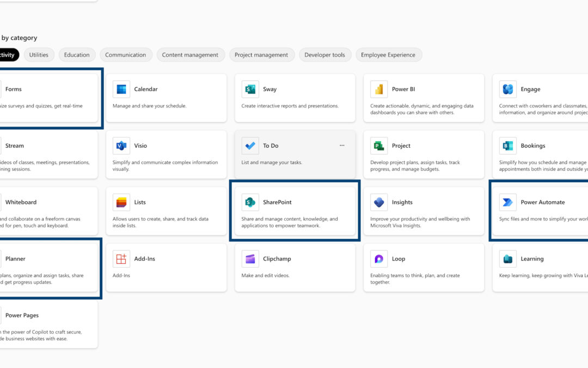The width and height of the screenshot is (588, 368).
Task: Open the Project app icon
Action: [379, 146]
